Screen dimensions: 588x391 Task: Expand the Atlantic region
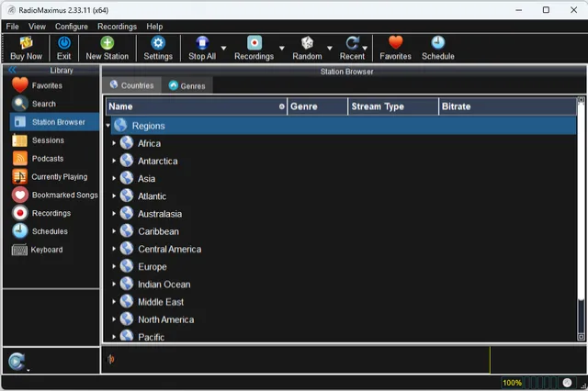click(114, 195)
